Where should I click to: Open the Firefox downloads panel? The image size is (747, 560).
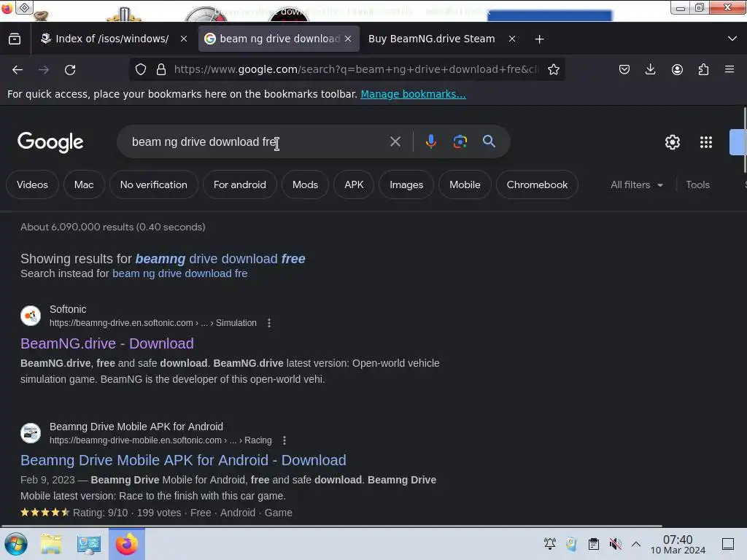650,69
